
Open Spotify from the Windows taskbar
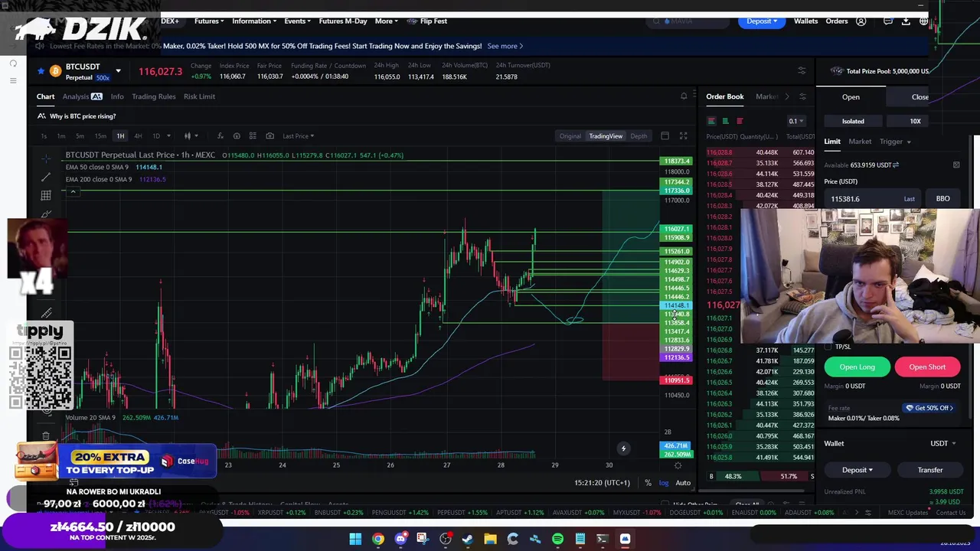(x=557, y=539)
